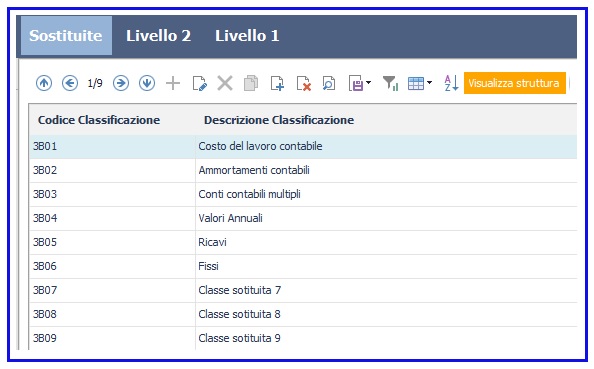Viewport: 594px width, 369px height.
Task: Select cell with code 3B02
Action: pyautogui.click(x=112, y=170)
